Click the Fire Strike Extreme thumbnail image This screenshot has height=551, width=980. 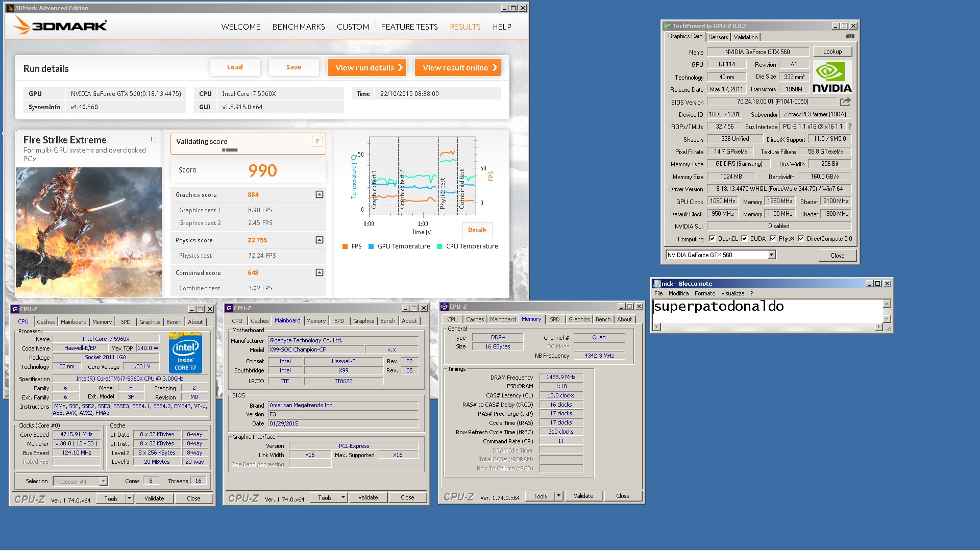point(89,232)
